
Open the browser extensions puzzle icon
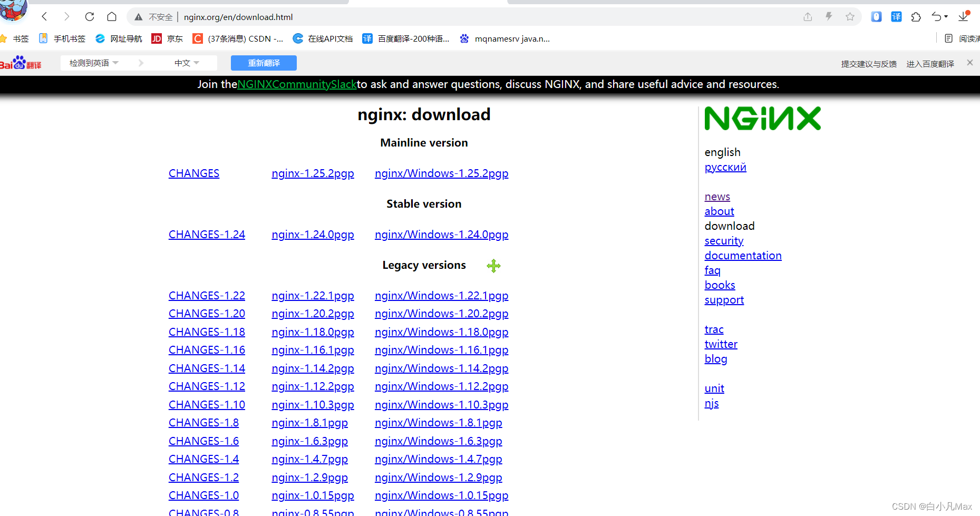tap(916, 17)
